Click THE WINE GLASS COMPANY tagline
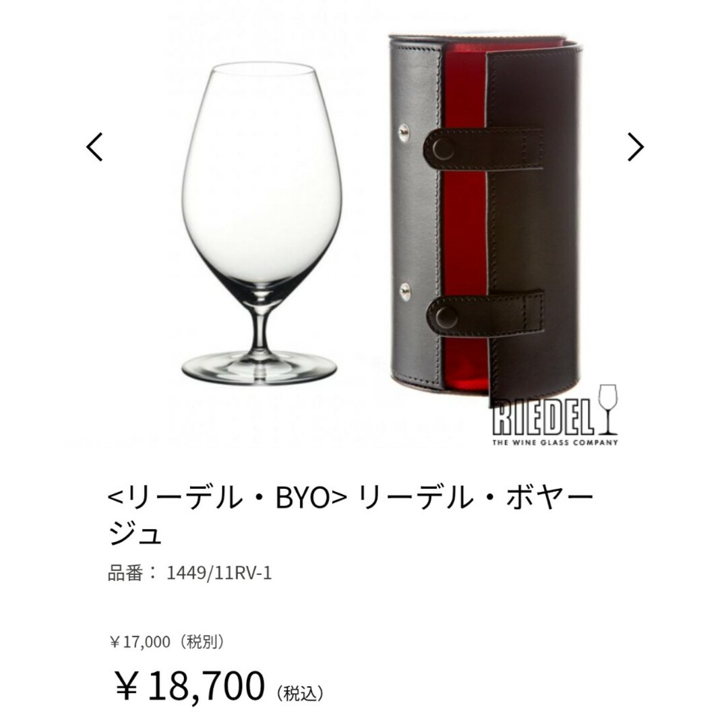This screenshot has height=728, width=728. [555, 442]
